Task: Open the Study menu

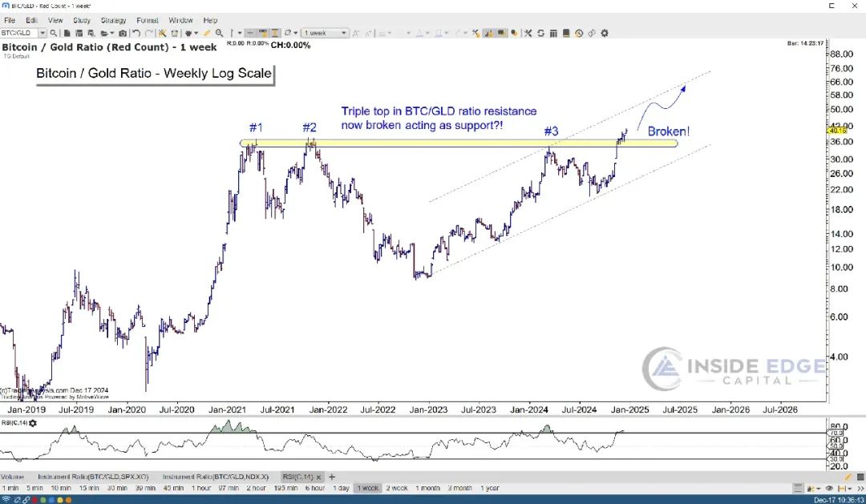Action: (82, 20)
